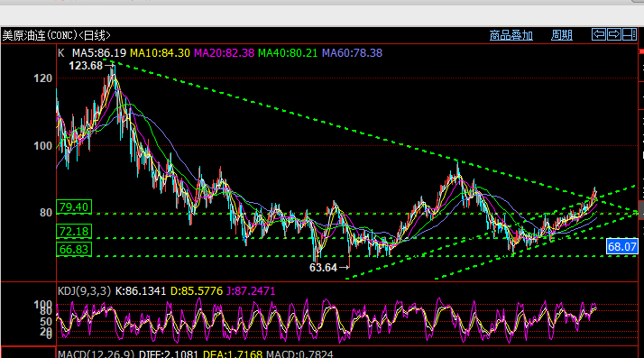Click the MACD:0.7824 value
Image resolution: width=644 pixels, height=358 pixels.
(x=299, y=353)
